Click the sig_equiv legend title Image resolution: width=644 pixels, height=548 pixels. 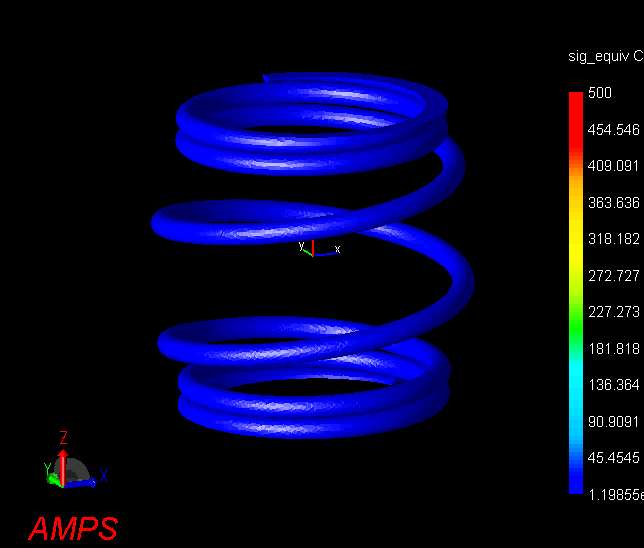point(604,57)
